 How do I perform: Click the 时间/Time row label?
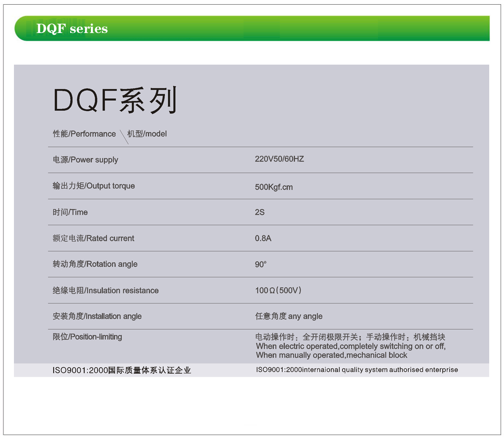(x=70, y=212)
